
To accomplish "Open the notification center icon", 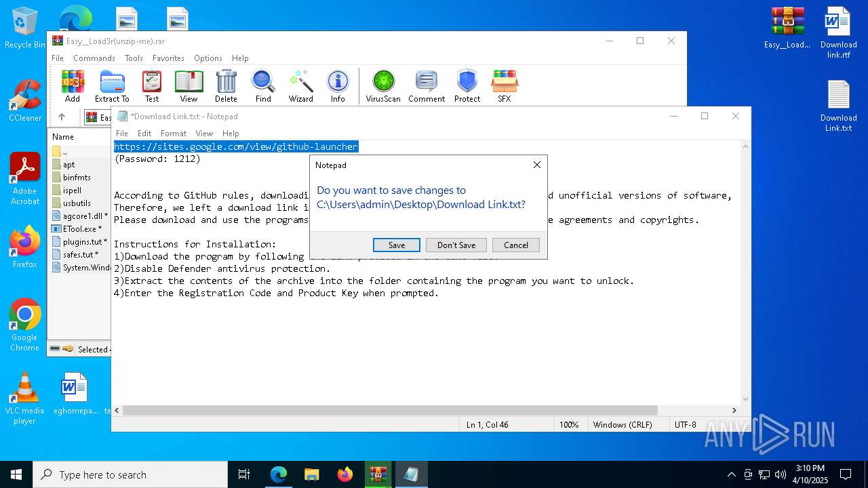I will pos(846,474).
